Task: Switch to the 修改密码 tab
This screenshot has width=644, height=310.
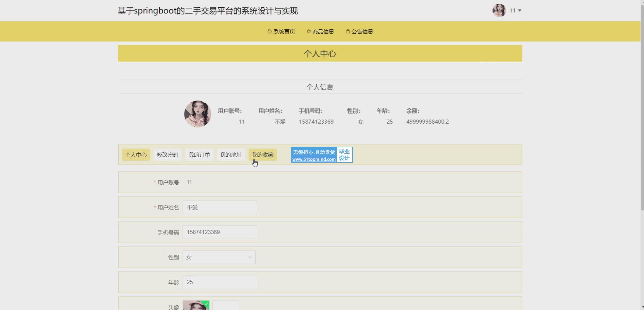Action: pyautogui.click(x=167, y=155)
